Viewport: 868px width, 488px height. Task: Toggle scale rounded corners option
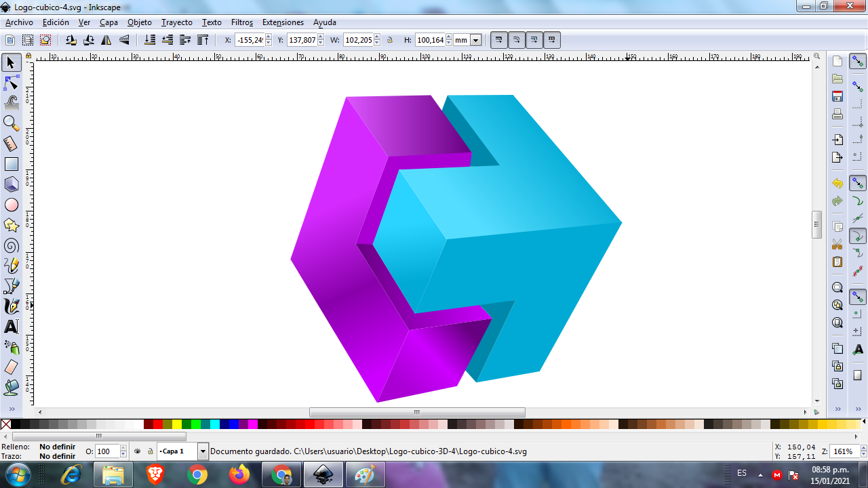point(517,40)
